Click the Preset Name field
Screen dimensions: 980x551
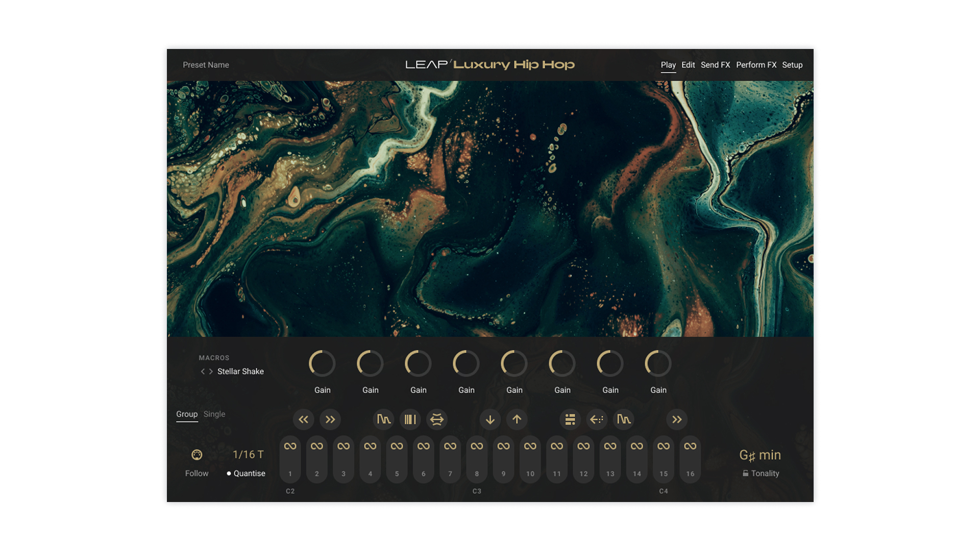coord(206,65)
